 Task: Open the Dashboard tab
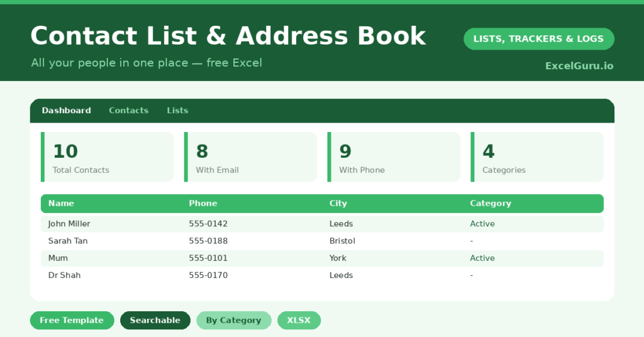click(x=66, y=111)
